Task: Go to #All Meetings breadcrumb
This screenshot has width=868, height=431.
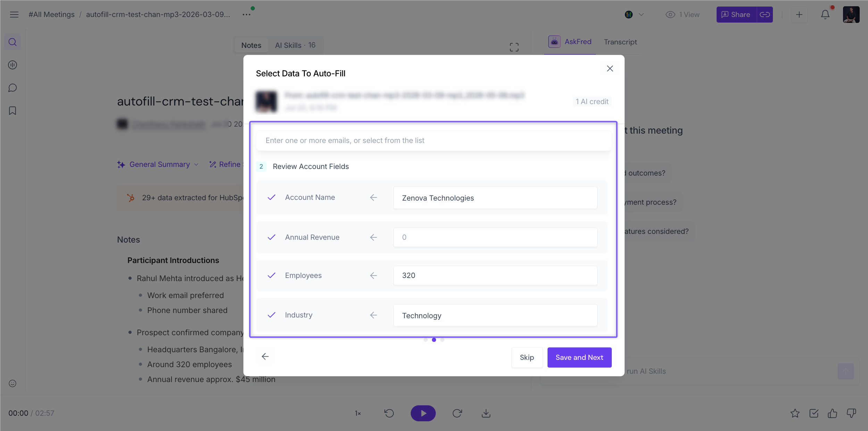Action: click(51, 15)
